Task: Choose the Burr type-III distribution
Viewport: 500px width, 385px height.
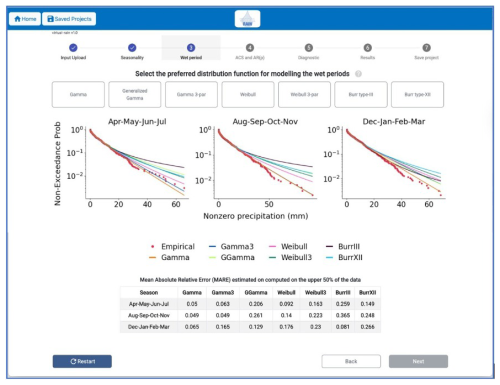Action: pyautogui.click(x=361, y=95)
